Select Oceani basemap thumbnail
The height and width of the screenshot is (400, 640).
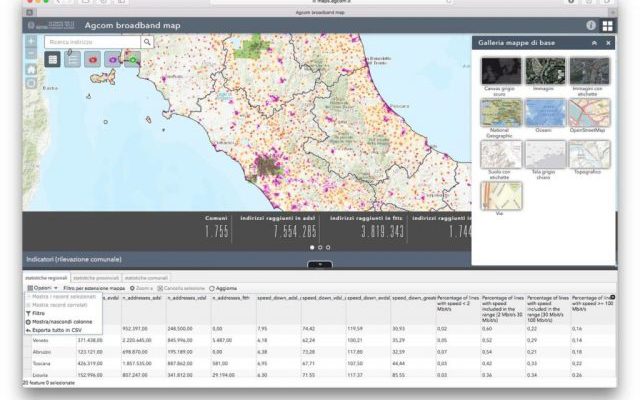544,112
